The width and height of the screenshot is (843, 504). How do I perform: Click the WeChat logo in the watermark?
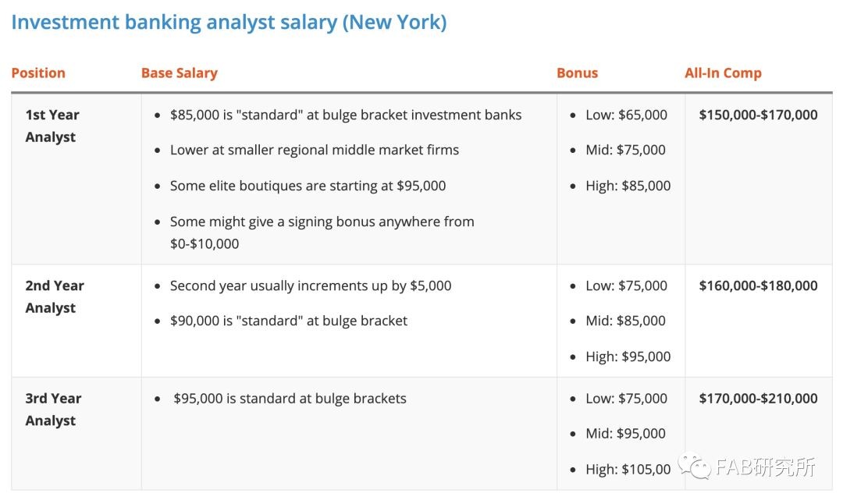pyautogui.click(x=694, y=466)
